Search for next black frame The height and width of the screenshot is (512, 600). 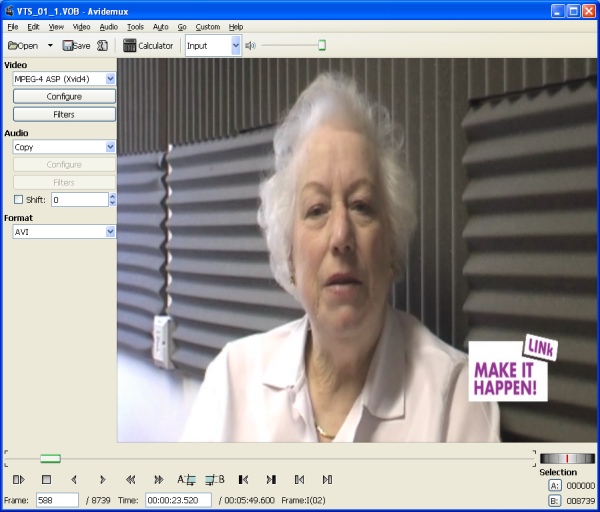coord(271,479)
